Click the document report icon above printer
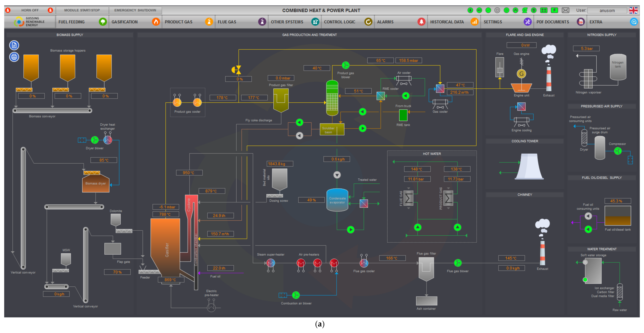This screenshot has height=333, width=644. (x=14, y=45)
